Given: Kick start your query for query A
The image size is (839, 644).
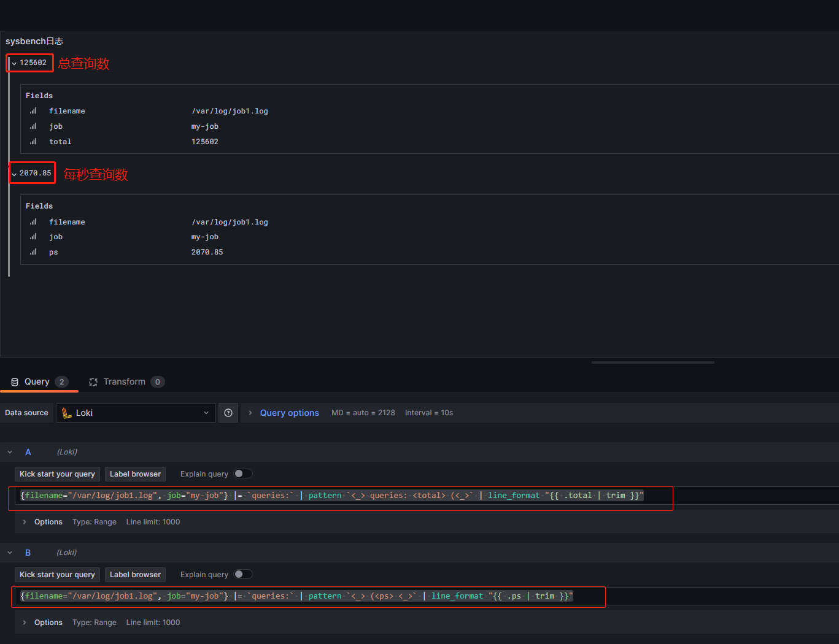Looking at the screenshot, I should click(57, 474).
